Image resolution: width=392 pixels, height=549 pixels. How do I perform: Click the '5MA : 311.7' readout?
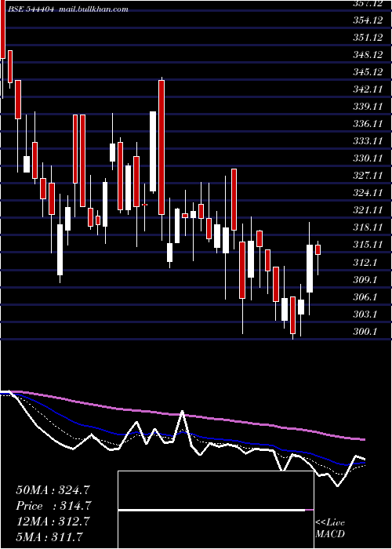click(49, 536)
